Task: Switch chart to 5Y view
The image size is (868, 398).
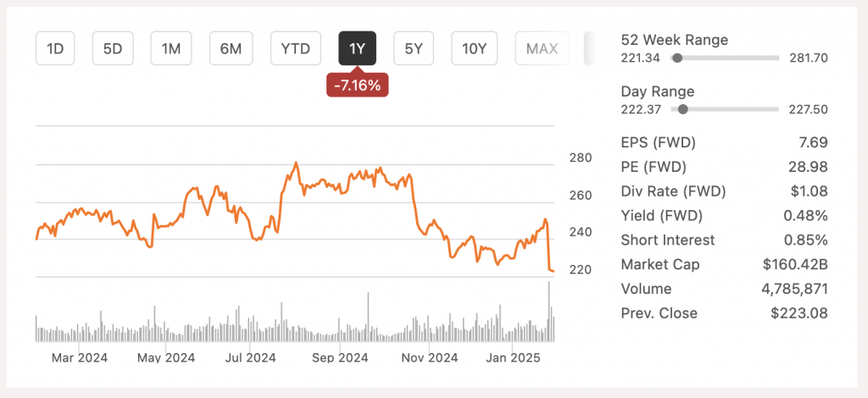Action: [414, 48]
